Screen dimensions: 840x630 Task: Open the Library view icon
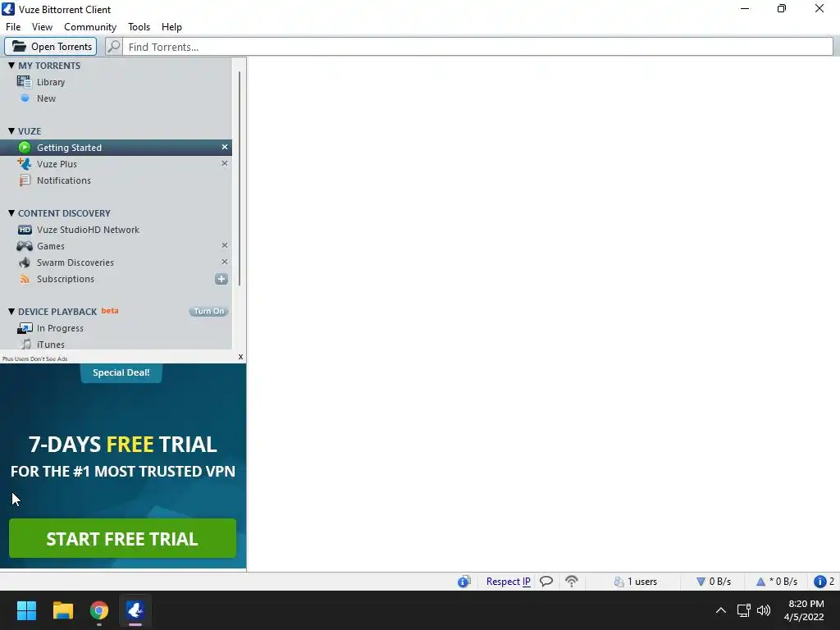tap(24, 82)
